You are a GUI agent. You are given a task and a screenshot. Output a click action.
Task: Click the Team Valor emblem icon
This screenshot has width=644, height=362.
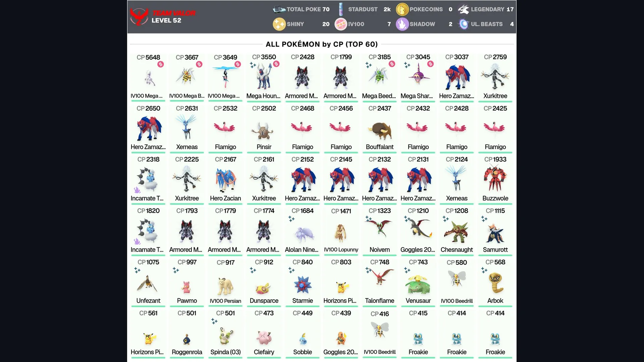pos(139,16)
